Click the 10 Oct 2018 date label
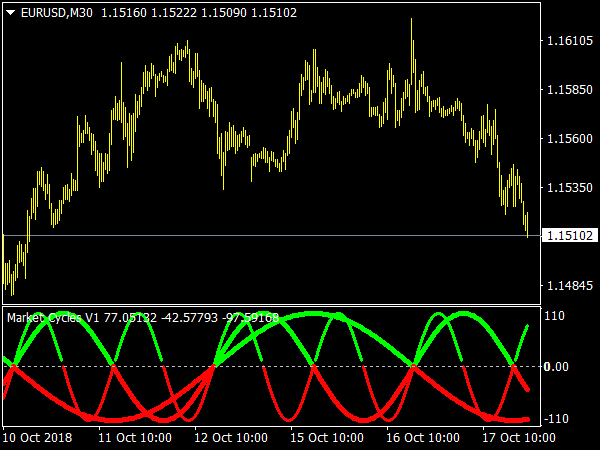The image size is (600, 450). point(38,438)
